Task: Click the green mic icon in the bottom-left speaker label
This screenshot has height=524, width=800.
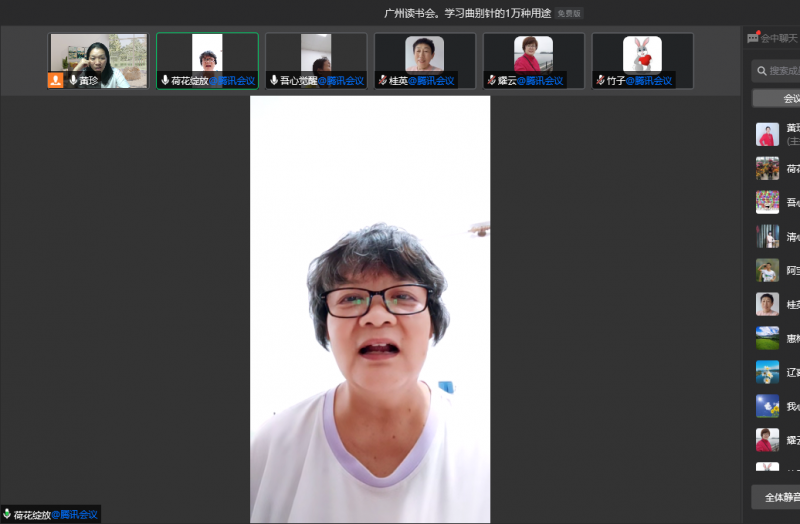Action: [x=7, y=514]
